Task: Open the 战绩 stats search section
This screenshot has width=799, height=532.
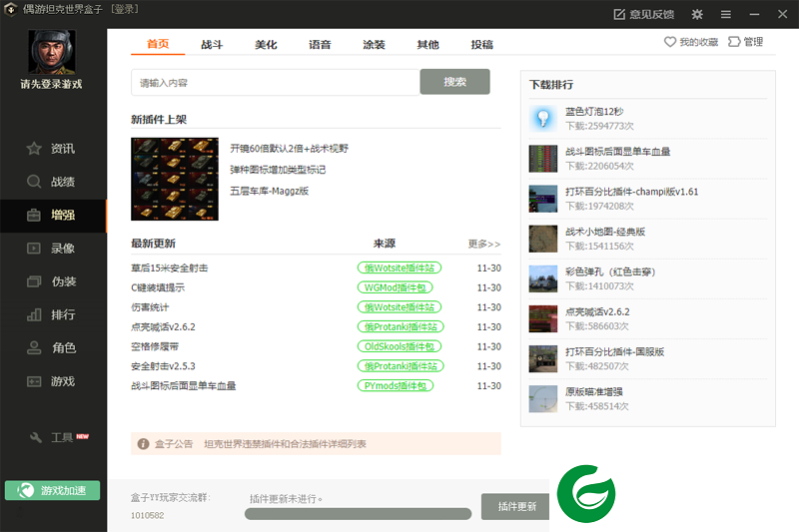Action: pyautogui.click(x=53, y=182)
